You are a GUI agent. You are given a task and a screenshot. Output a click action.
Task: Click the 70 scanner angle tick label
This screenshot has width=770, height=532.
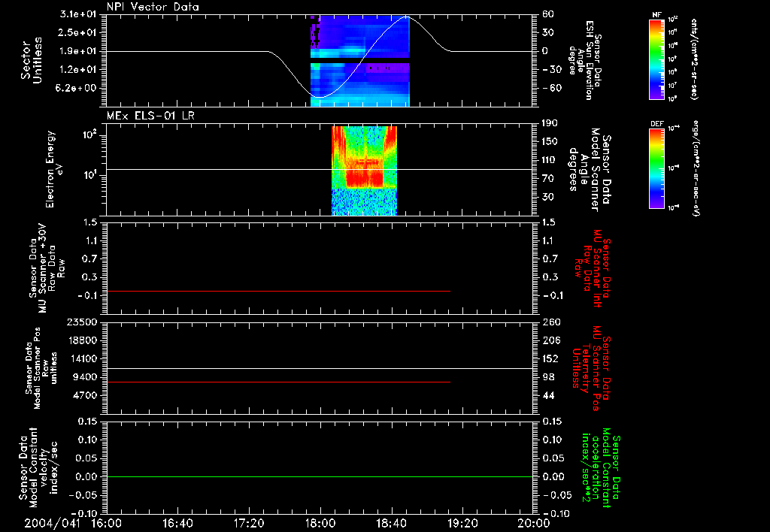pos(548,178)
